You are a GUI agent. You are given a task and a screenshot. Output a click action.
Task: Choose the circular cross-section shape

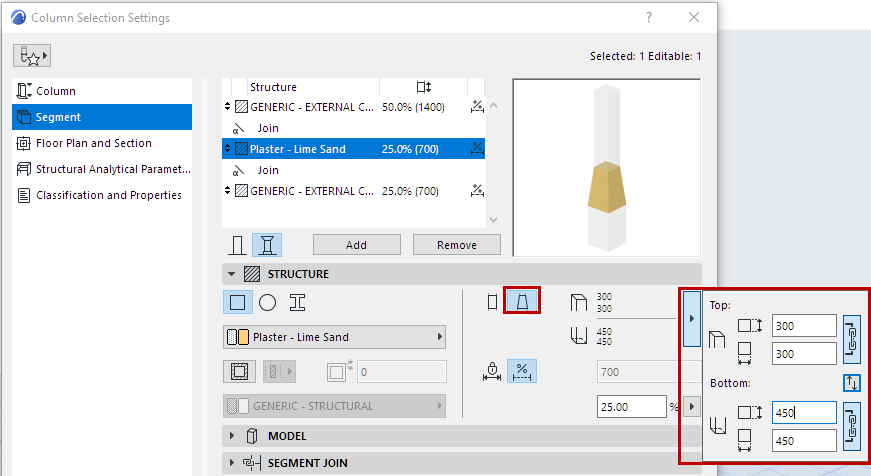pos(267,301)
